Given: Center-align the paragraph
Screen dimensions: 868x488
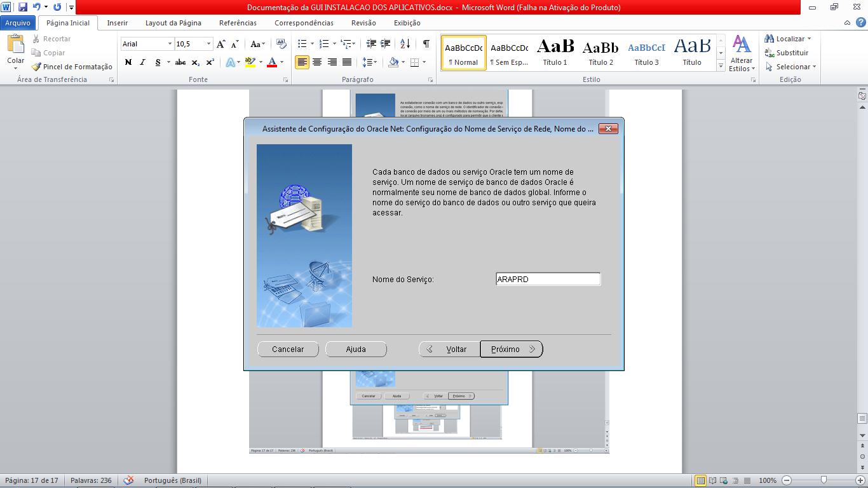Looking at the screenshot, I should point(316,62).
